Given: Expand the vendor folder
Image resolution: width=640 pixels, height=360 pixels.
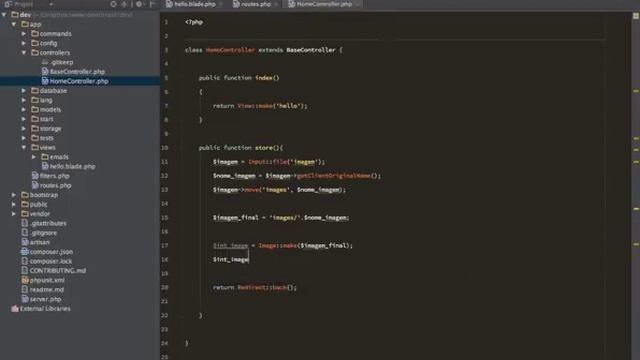Looking at the screenshot, I should [14, 213].
